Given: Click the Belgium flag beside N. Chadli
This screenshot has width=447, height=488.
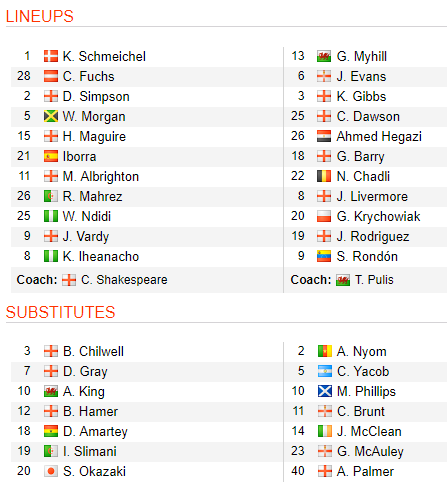Looking at the screenshot, I should [324, 176].
